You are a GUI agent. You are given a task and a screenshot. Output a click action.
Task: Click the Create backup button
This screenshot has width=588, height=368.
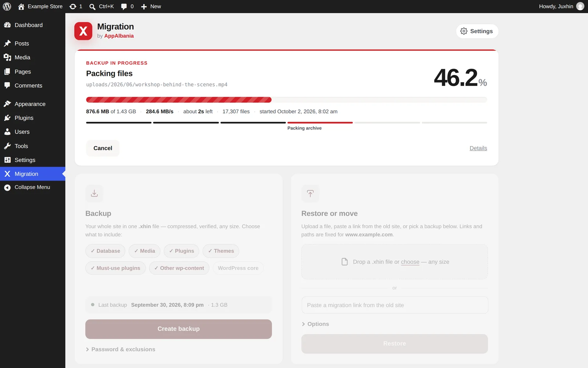pos(179,329)
